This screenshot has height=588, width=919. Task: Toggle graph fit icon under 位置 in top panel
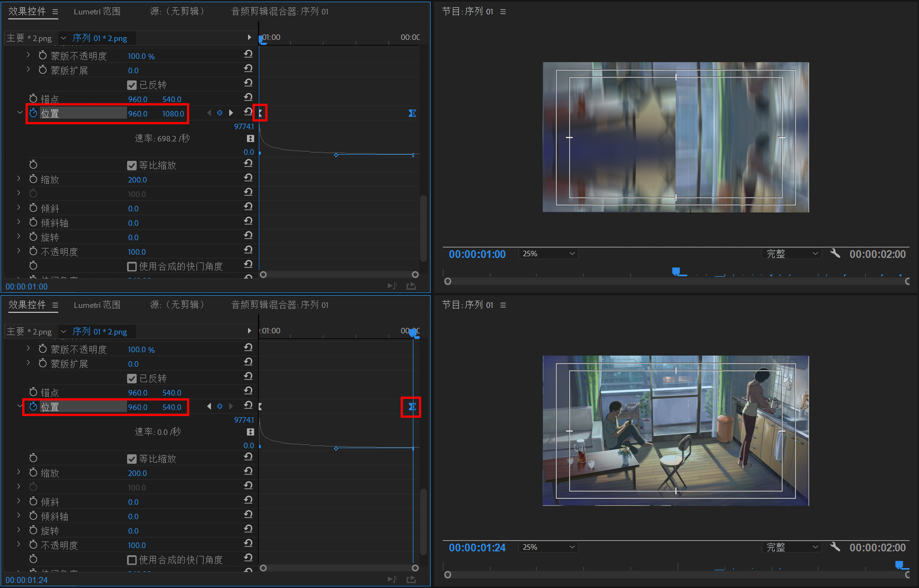pos(250,139)
